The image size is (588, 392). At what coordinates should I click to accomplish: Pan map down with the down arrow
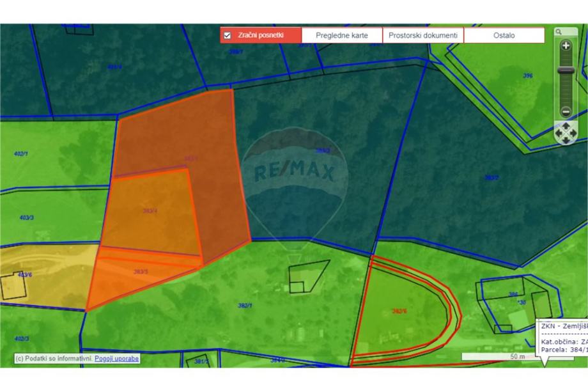coord(566,140)
